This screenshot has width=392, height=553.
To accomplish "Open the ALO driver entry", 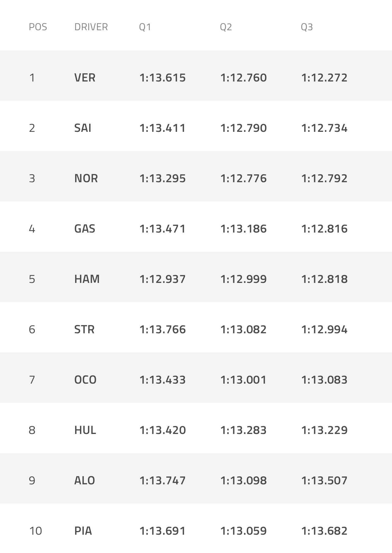I will 85,481.
